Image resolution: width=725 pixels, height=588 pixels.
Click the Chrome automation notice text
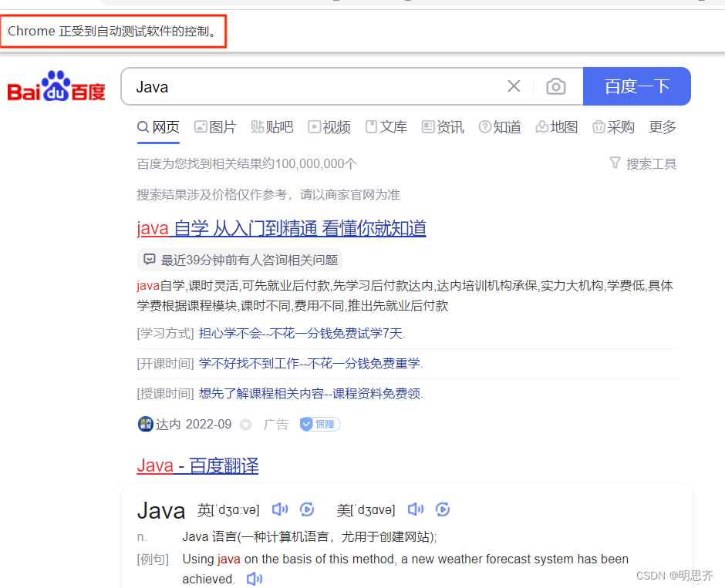113,31
